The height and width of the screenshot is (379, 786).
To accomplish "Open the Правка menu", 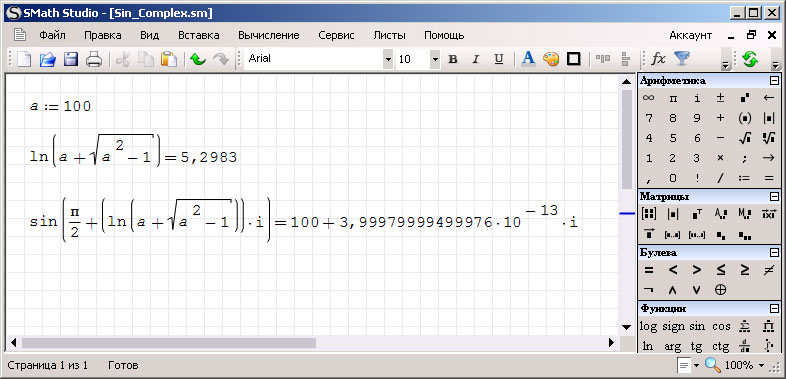I will click(103, 35).
